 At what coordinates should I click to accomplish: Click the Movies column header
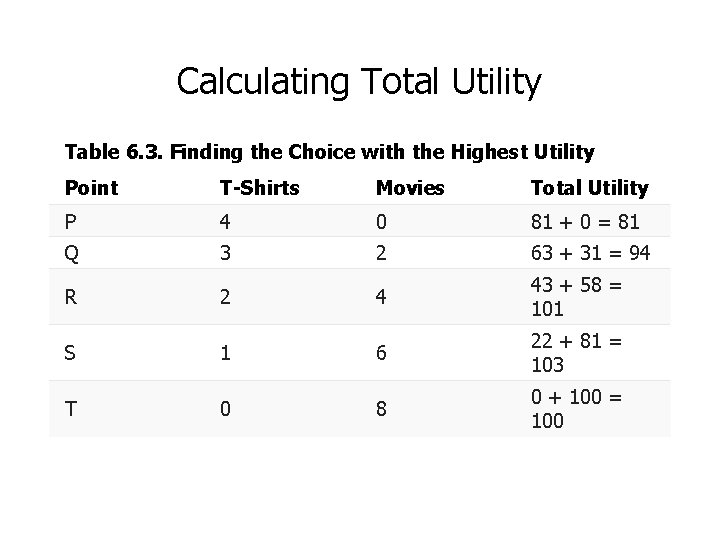tap(408, 188)
